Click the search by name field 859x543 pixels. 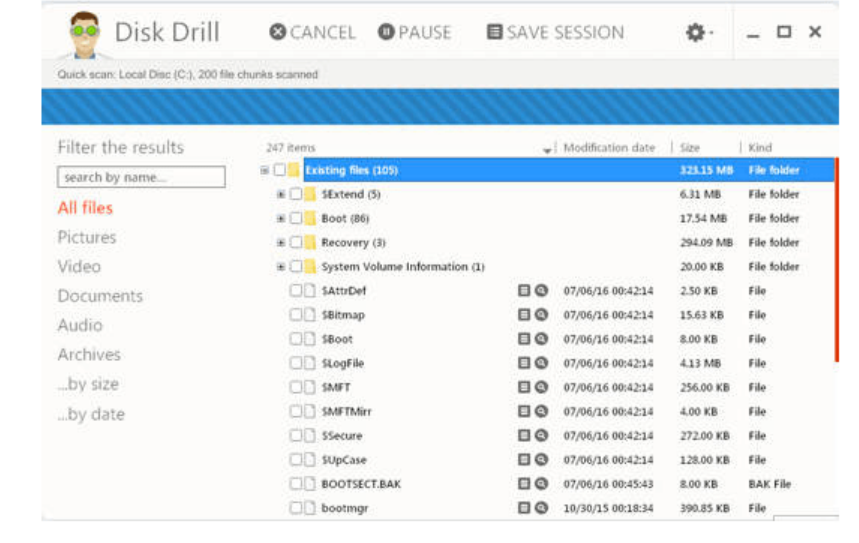(x=141, y=178)
